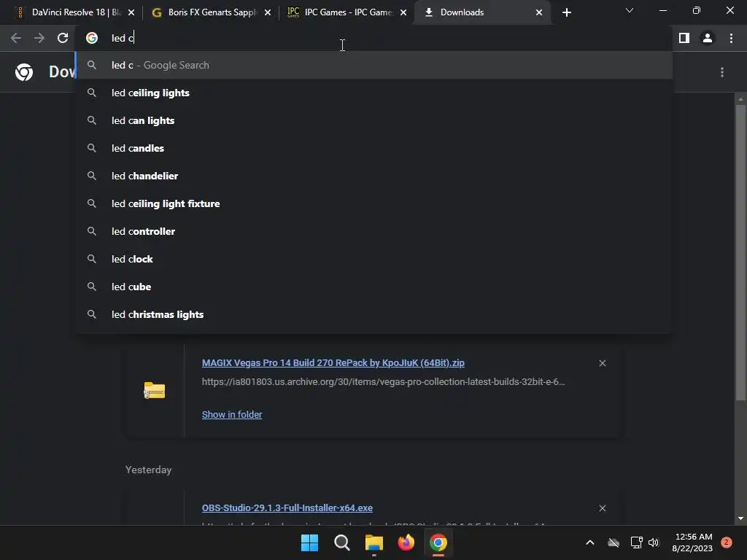
Task: Open a new tab
Action: pos(566,12)
